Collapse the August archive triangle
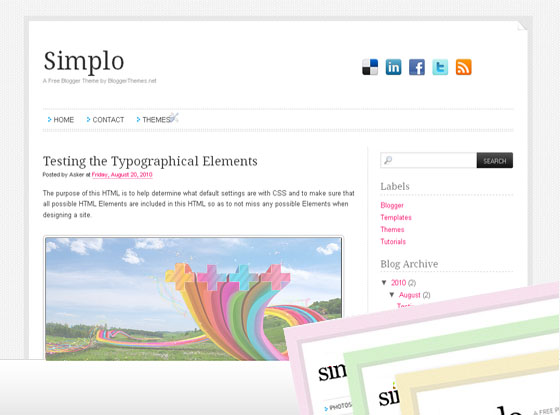 tap(392, 295)
